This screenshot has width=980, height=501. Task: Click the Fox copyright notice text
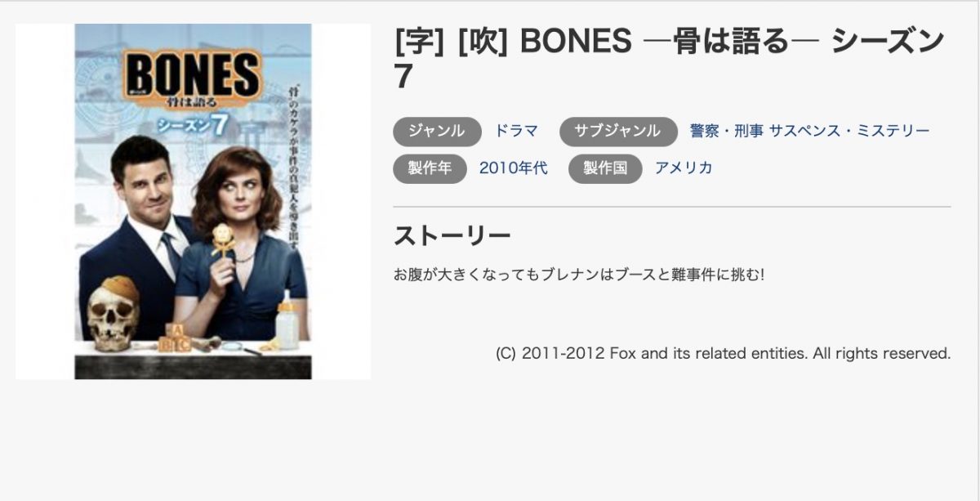[x=724, y=354]
